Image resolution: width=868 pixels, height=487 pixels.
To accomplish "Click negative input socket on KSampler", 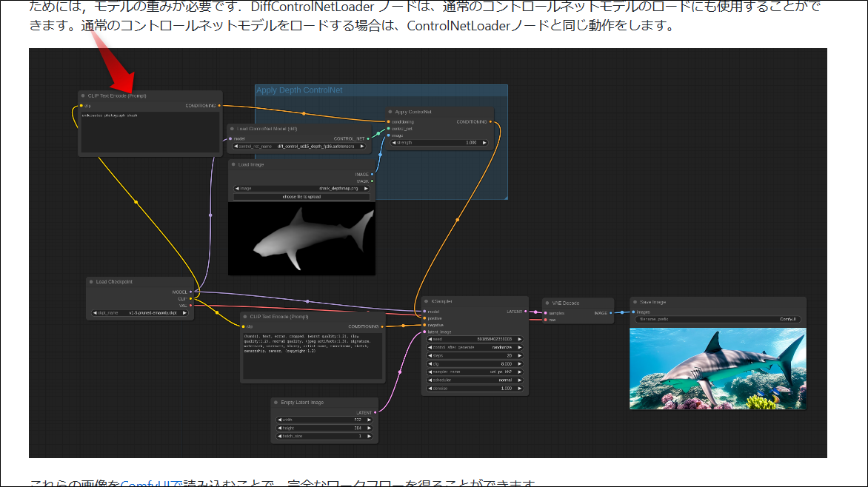I will pos(424,325).
